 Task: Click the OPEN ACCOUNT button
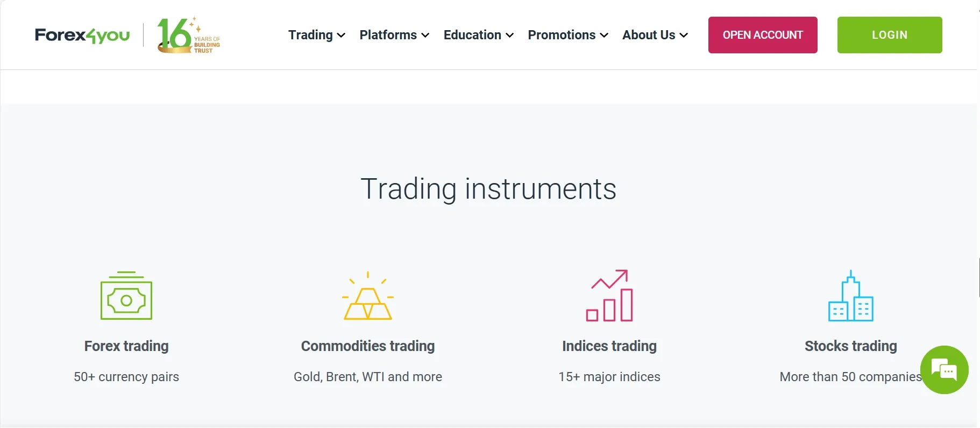[x=763, y=35]
